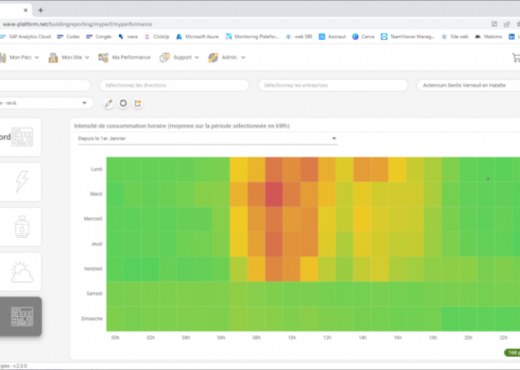This screenshot has width=520, height=370.
Task: Open the Congés bookmark
Action: (x=99, y=37)
